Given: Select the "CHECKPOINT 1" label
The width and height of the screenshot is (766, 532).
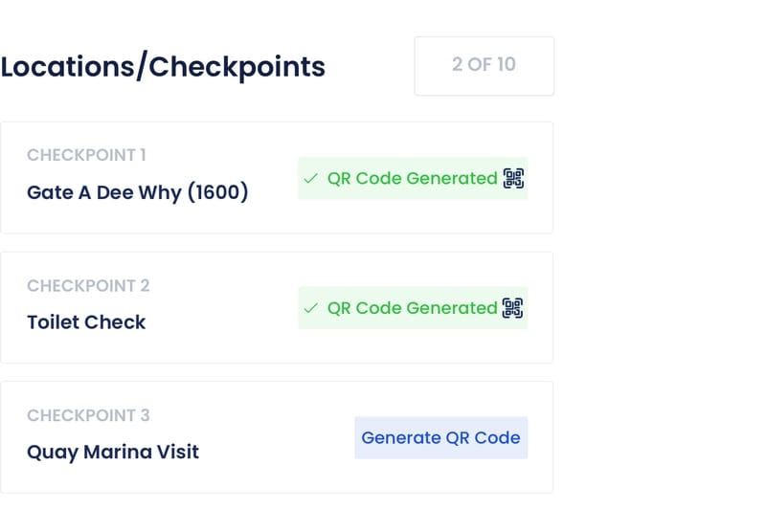Looking at the screenshot, I should (x=86, y=155).
